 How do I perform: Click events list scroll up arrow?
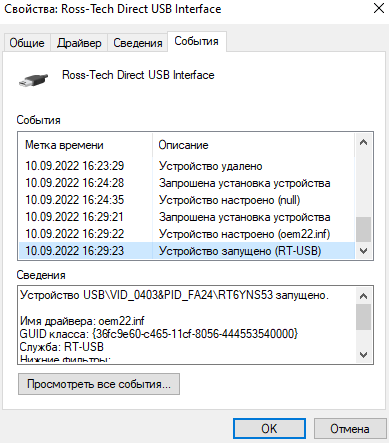click(363, 143)
